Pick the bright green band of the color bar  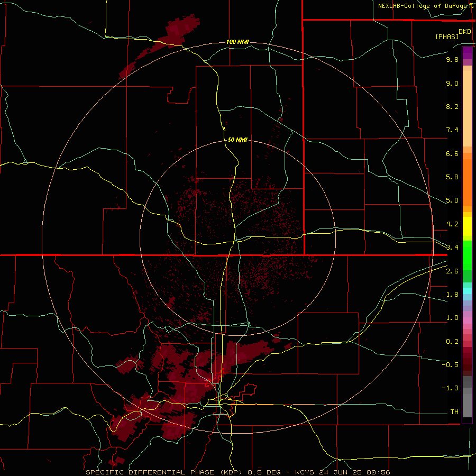pyautogui.click(x=467, y=255)
